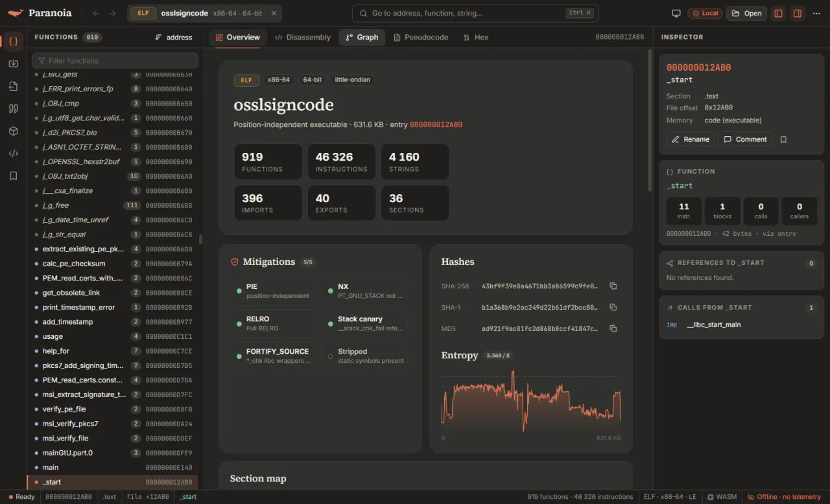
Task: Navigate back with the left arrow
Action: click(x=96, y=13)
